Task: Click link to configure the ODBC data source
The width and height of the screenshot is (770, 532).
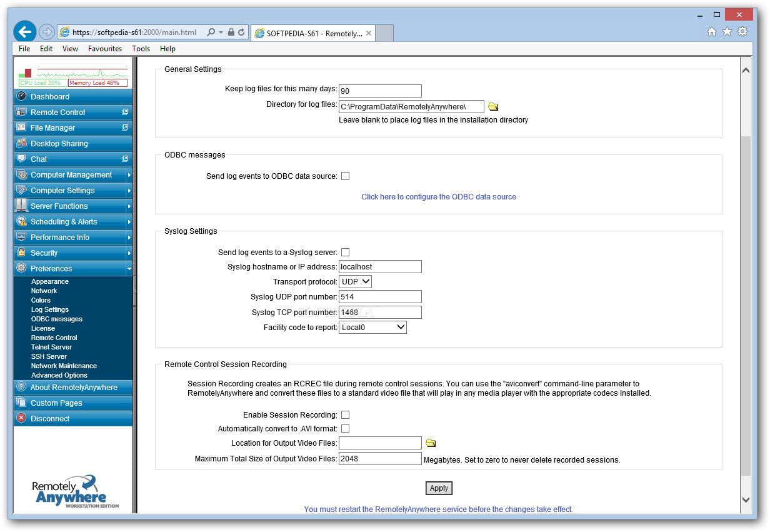Action: coord(439,196)
